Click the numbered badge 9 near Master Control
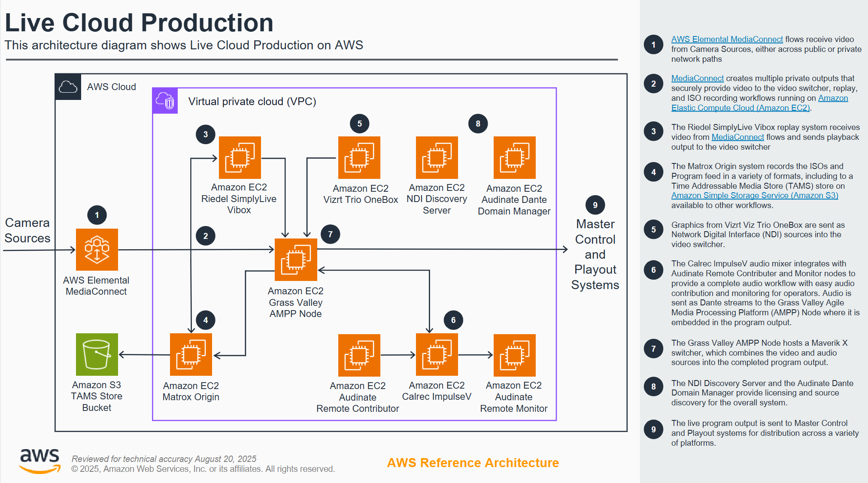Image resolution: width=868 pixels, height=483 pixels. pos(595,205)
